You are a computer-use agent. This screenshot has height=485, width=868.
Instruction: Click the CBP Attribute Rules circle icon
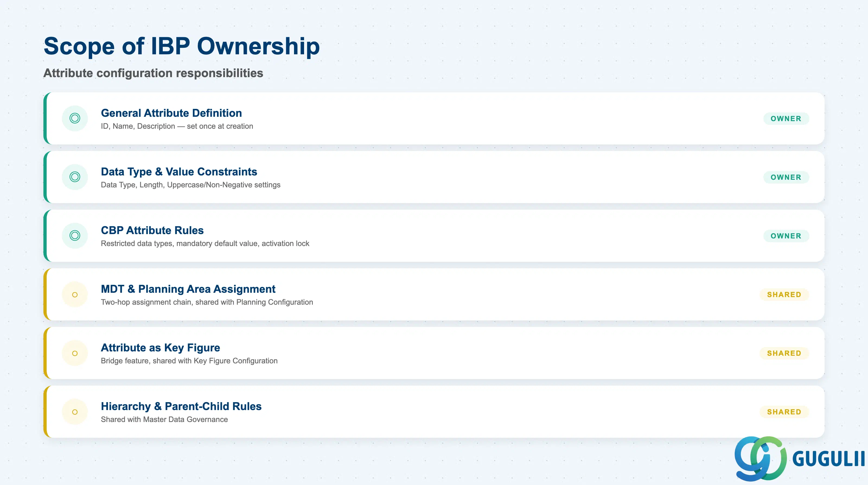click(75, 236)
